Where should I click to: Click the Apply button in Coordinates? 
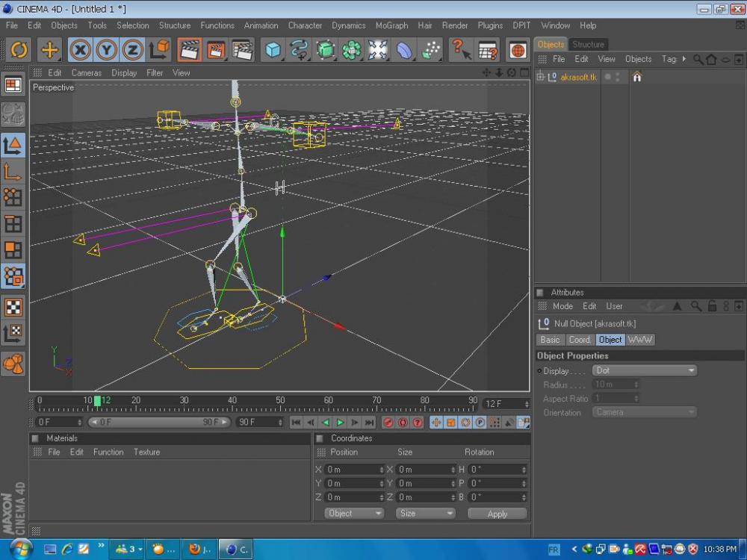point(497,514)
